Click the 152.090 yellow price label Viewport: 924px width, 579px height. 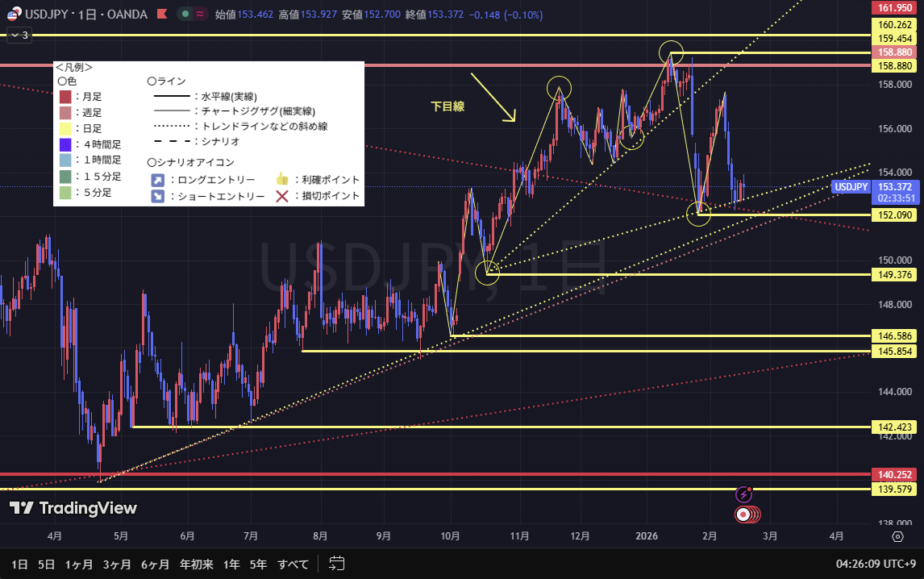(x=896, y=215)
